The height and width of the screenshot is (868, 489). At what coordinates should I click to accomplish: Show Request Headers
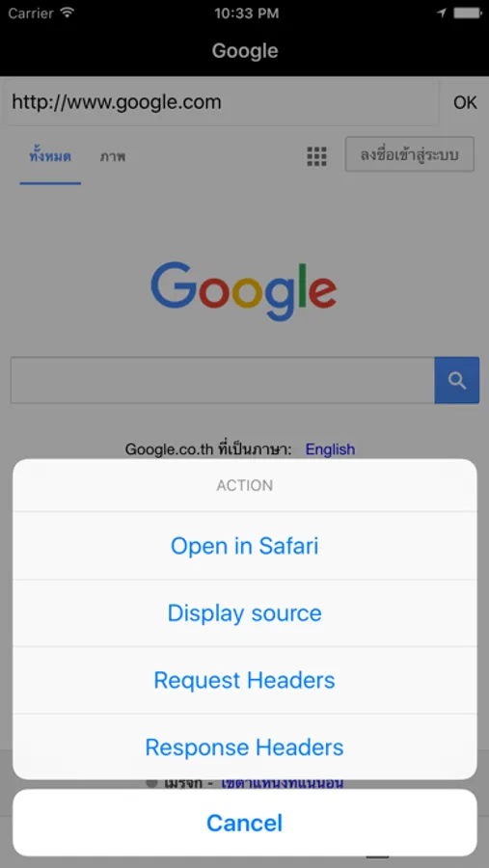point(244,680)
